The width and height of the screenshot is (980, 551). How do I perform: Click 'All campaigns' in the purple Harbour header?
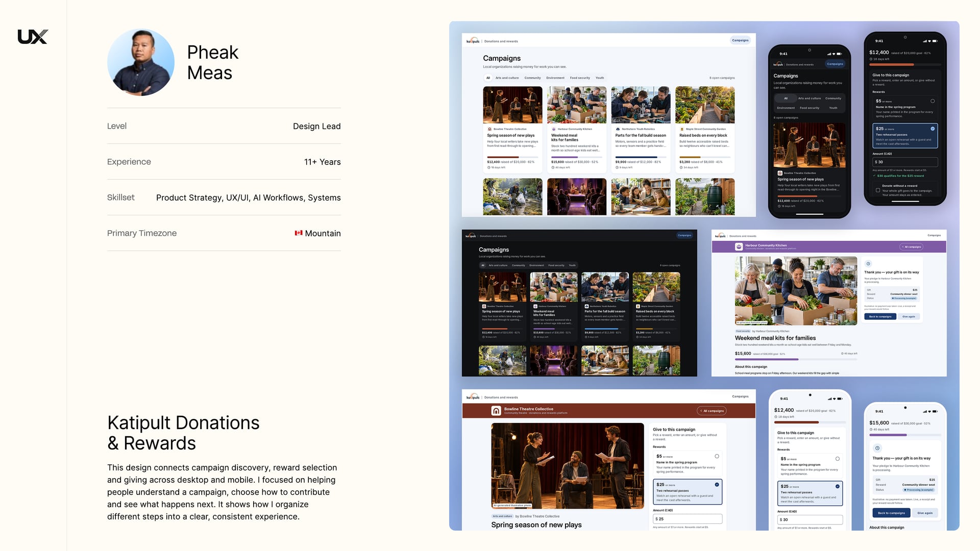coord(911,247)
